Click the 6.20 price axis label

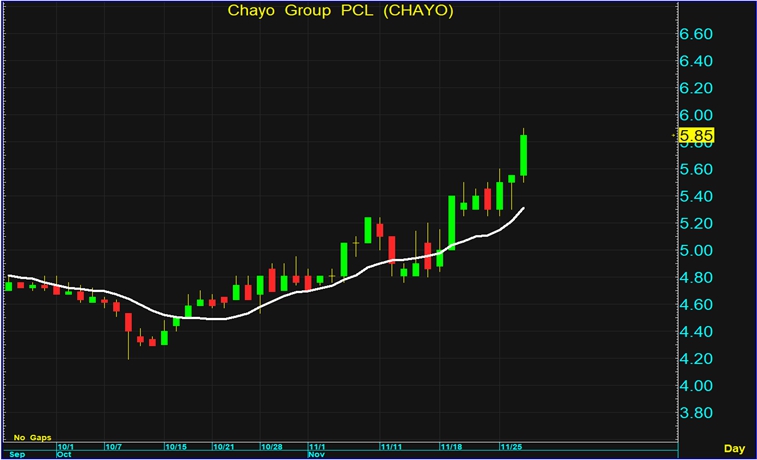696,88
